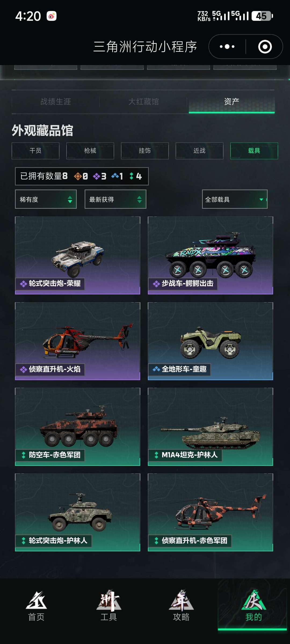The width and height of the screenshot is (290, 644).
Task: Toggle 稀有度 sort order arrows
Action: pos(70,199)
